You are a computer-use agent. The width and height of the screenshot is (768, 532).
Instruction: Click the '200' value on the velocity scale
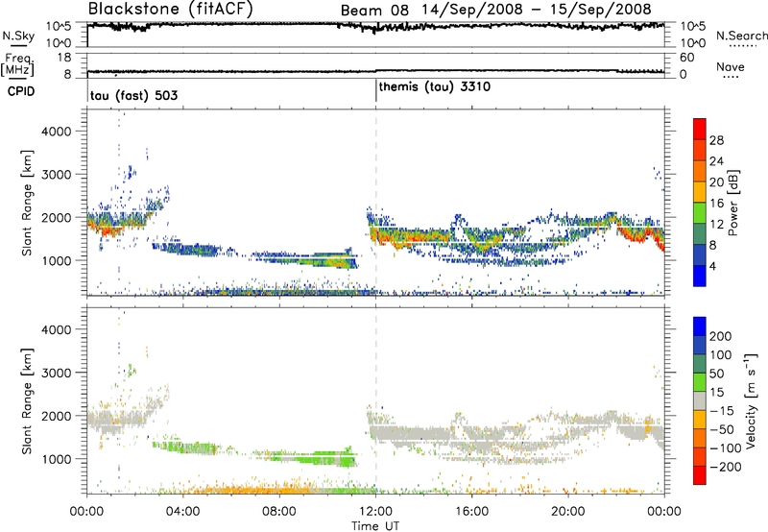tap(721, 336)
